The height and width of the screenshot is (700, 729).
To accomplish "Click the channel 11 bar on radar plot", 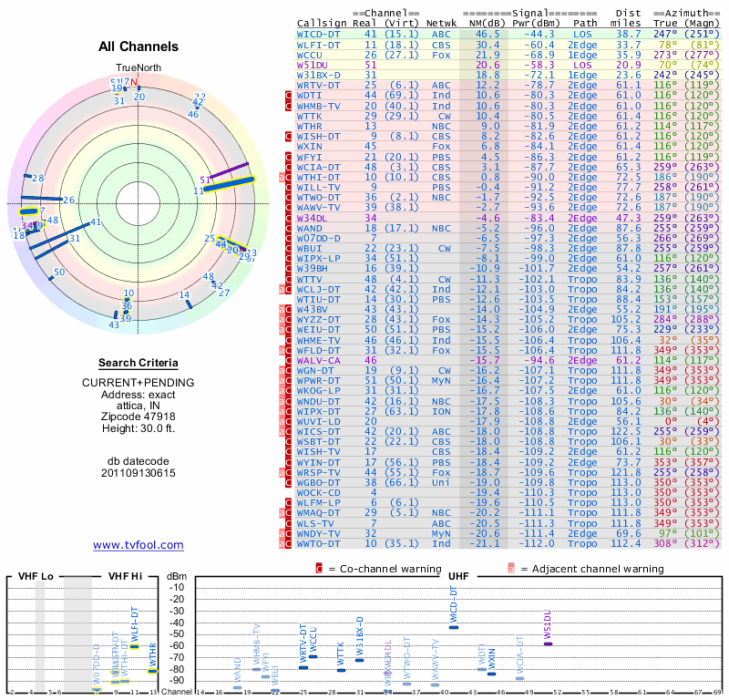I will click(230, 184).
